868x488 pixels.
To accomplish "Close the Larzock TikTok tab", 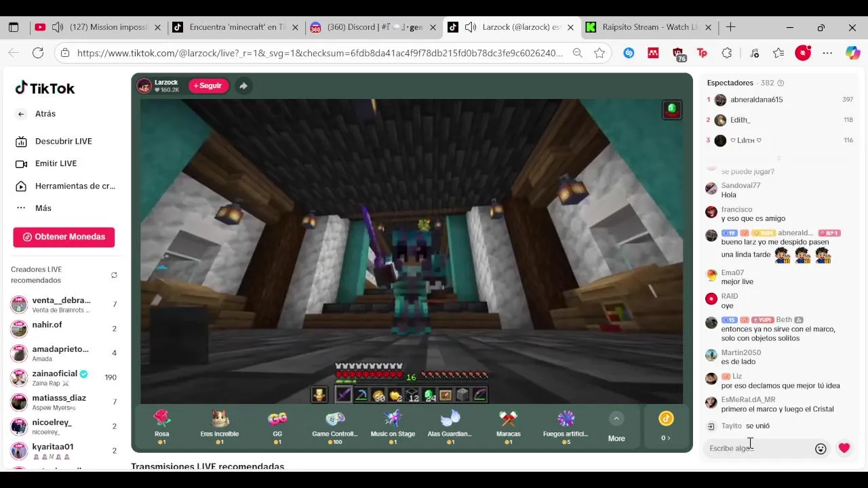I will [x=570, y=28].
